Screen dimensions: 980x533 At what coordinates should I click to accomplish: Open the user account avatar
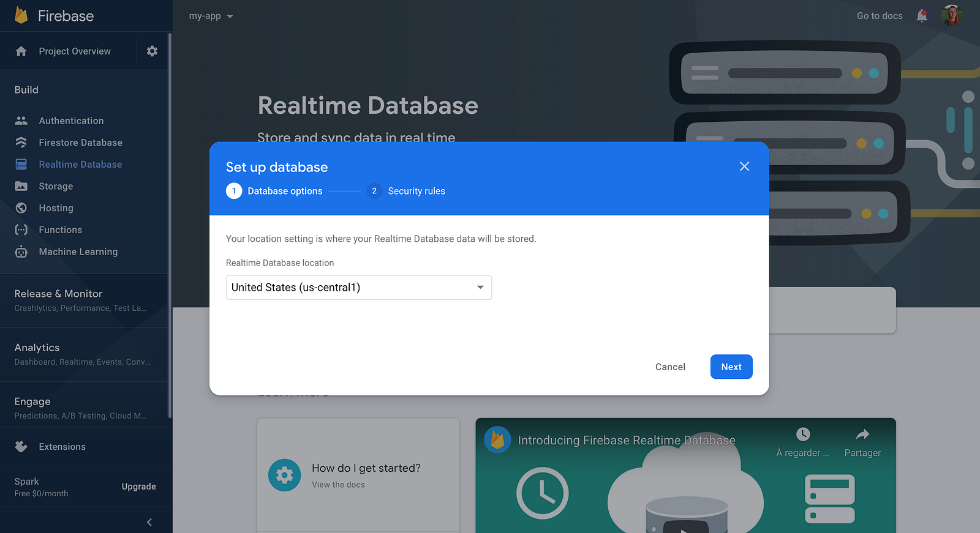click(952, 16)
